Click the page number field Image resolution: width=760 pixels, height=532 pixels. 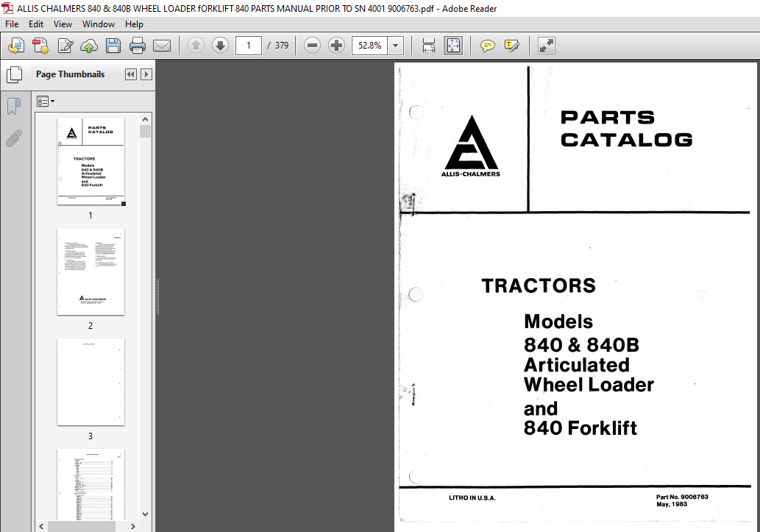(248, 46)
